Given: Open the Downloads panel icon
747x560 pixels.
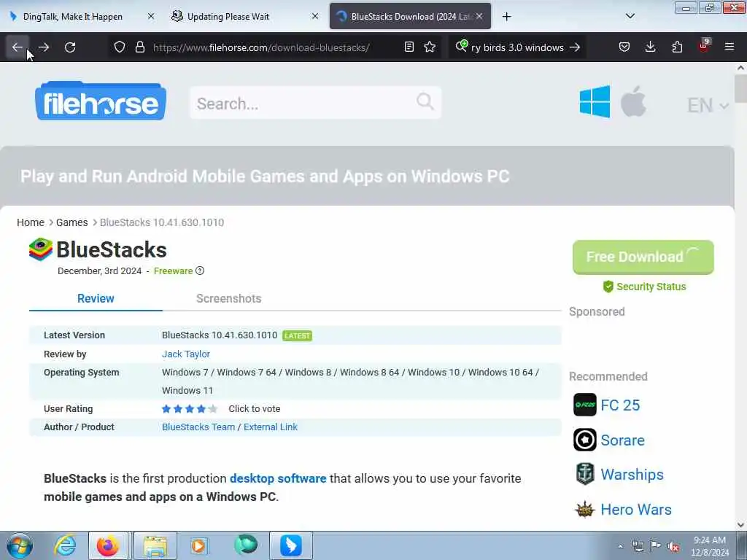Looking at the screenshot, I should pos(650,47).
